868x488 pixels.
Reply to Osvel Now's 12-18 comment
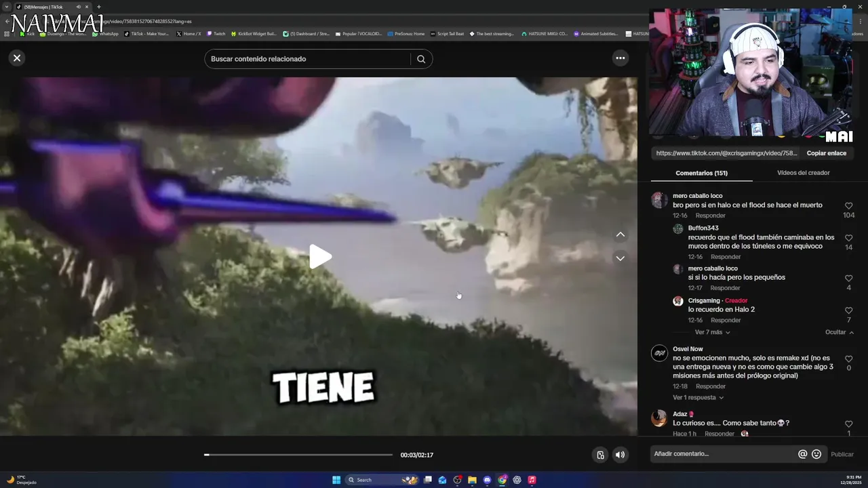click(x=711, y=386)
